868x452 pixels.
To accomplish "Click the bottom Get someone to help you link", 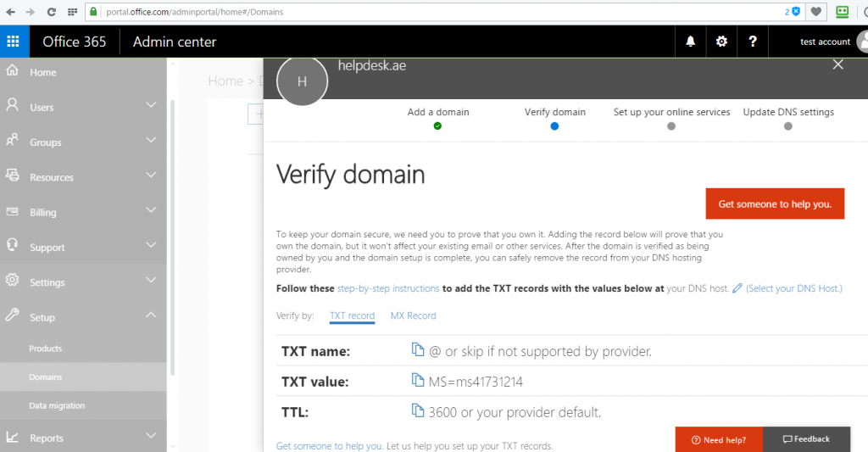I will click(330, 446).
